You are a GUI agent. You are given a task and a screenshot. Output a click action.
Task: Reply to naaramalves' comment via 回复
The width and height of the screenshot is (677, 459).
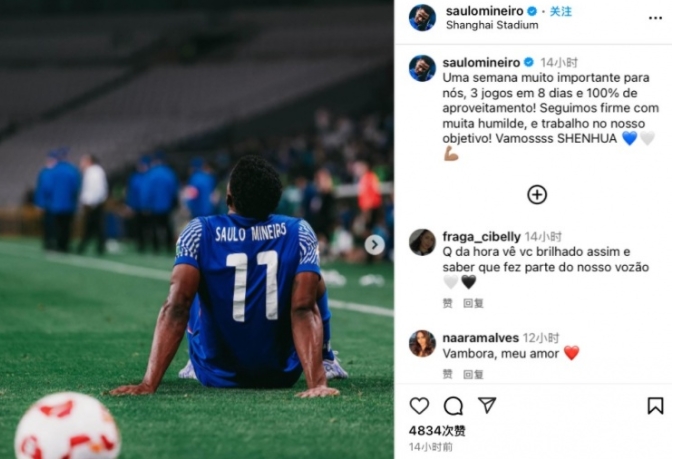[x=473, y=374]
